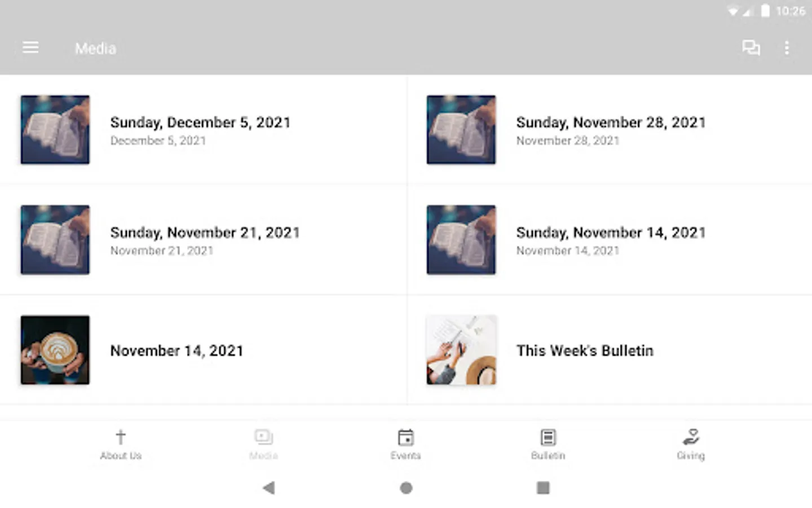
Task: Tap the Bulletin document icon
Action: 548,437
